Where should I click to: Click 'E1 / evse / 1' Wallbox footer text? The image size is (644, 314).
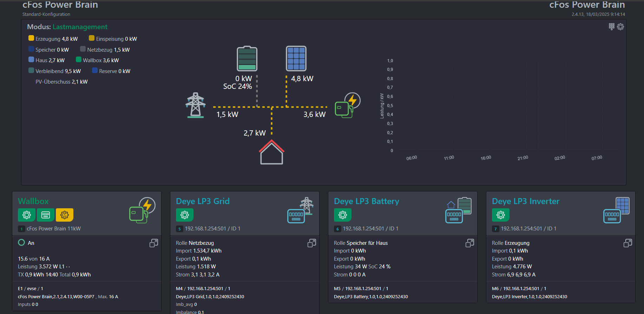(x=31, y=289)
